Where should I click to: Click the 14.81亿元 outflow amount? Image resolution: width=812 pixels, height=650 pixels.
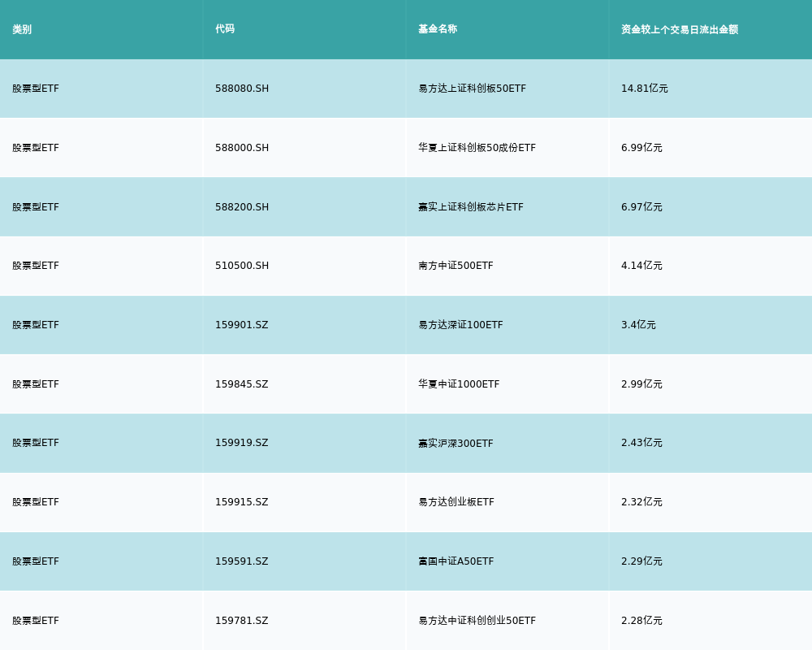(x=645, y=89)
